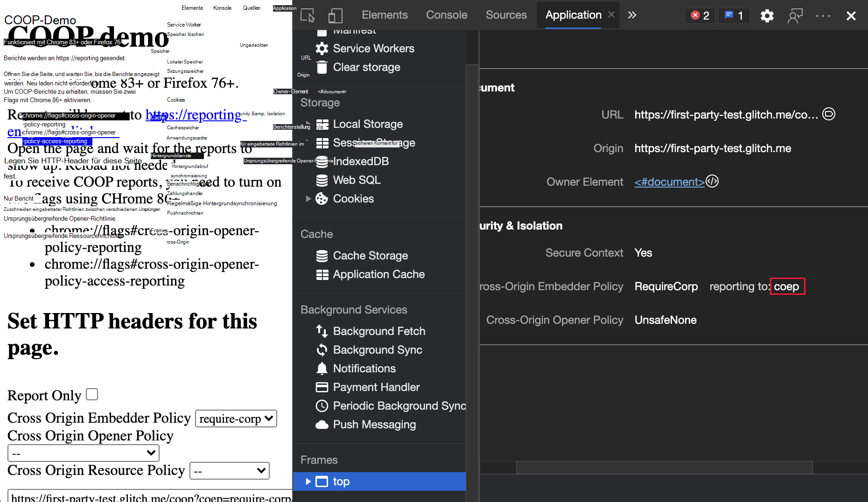Click the Secure Context Yes value
This screenshot has height=502, width=868.
643,253
